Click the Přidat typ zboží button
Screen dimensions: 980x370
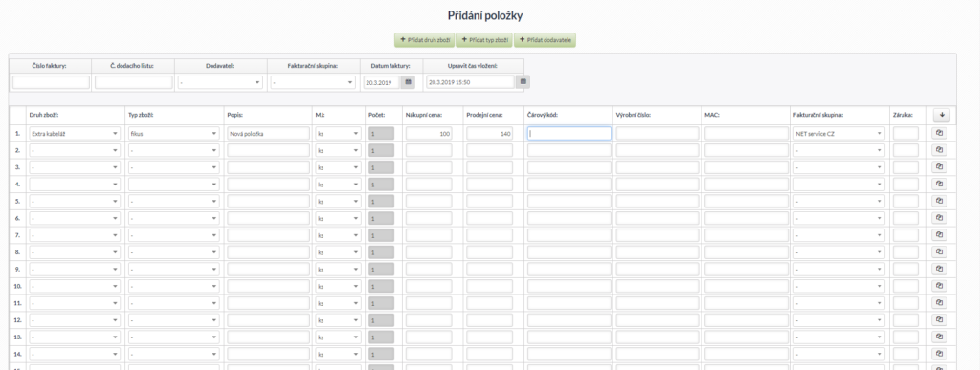483,40
